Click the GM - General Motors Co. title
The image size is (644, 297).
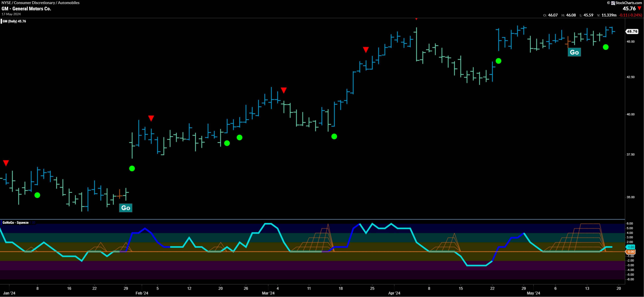[26, 8]
